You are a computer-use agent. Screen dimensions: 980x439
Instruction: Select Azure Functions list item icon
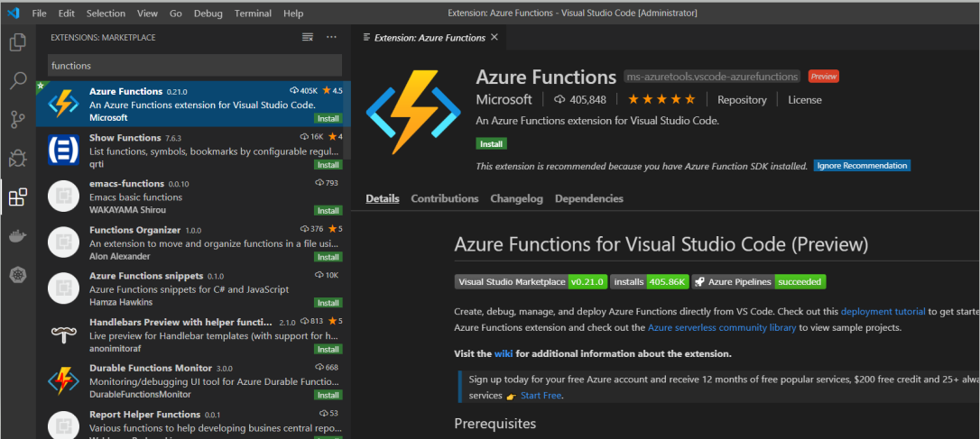[63, 103]
